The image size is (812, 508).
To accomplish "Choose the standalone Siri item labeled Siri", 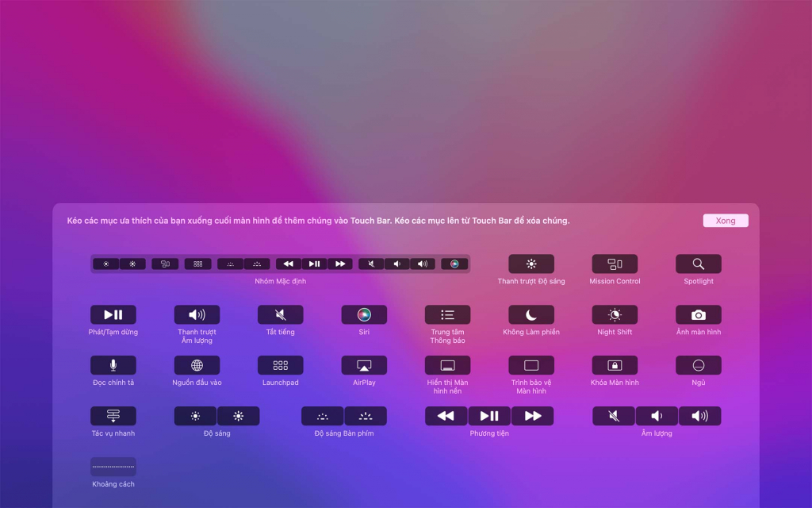I will [364, 314].
